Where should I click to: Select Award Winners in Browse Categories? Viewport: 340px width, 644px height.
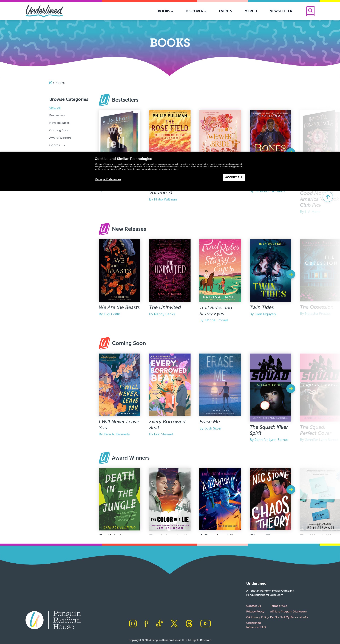point(60,138)
